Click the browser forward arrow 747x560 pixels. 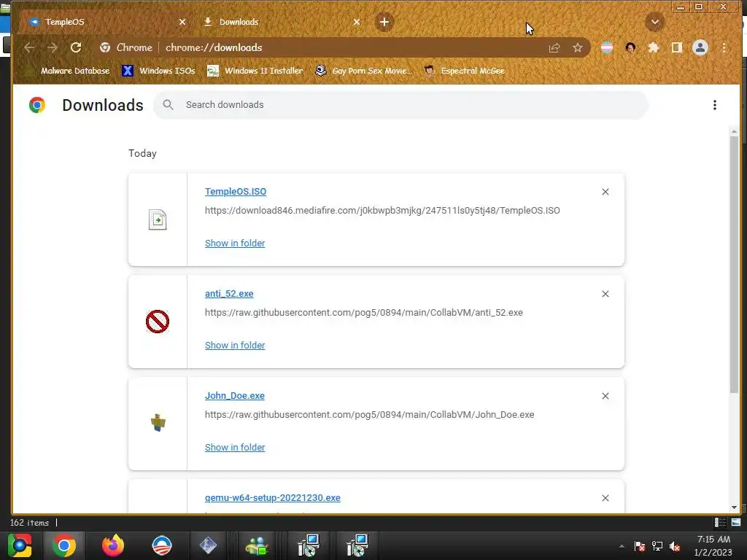[x=53, y=47]
